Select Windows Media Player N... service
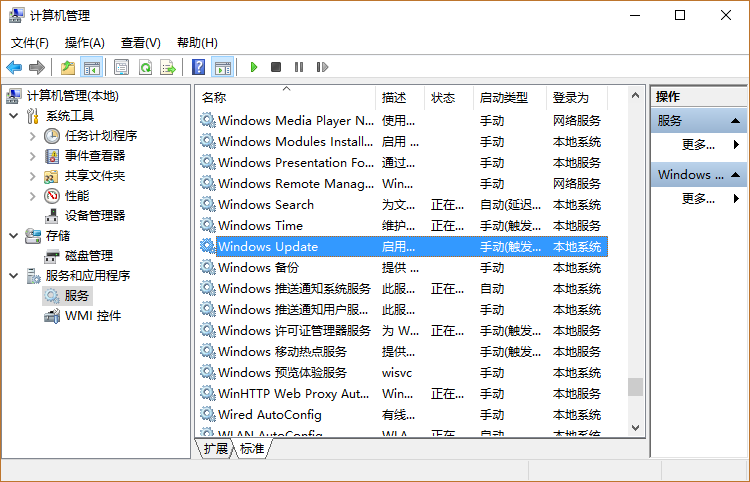 coord(403,120)
